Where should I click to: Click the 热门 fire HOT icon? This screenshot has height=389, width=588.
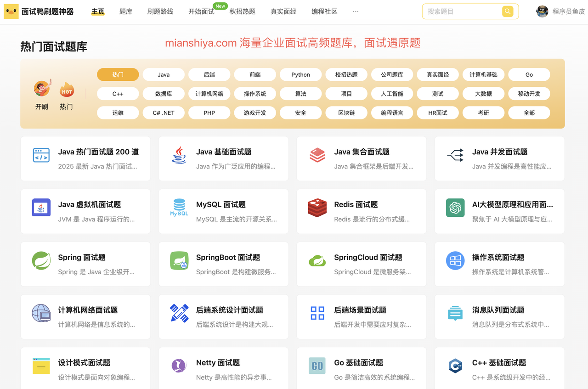[x=67, y=90]
